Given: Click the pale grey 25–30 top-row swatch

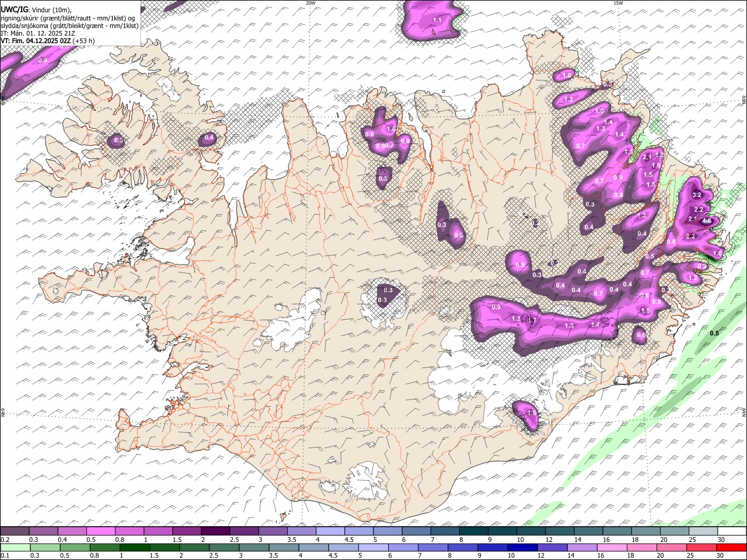Looking at the screenshot, I should click(x=703, y=531).
